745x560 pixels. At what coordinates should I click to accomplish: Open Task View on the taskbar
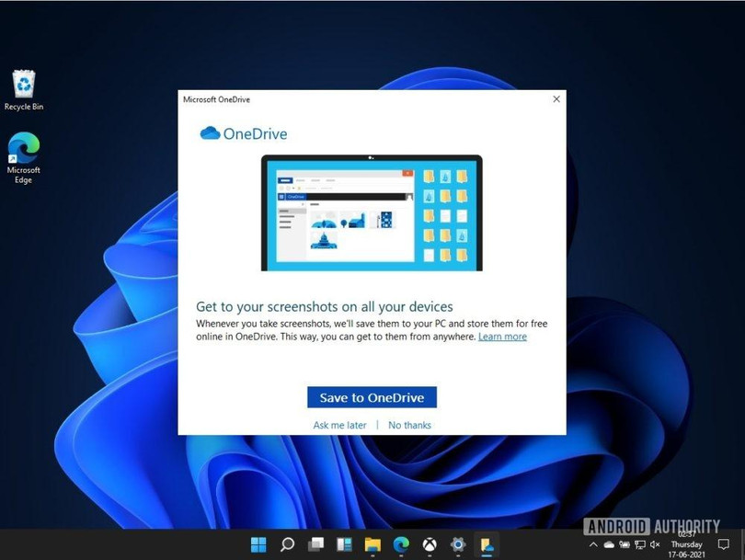pos(315,544)
